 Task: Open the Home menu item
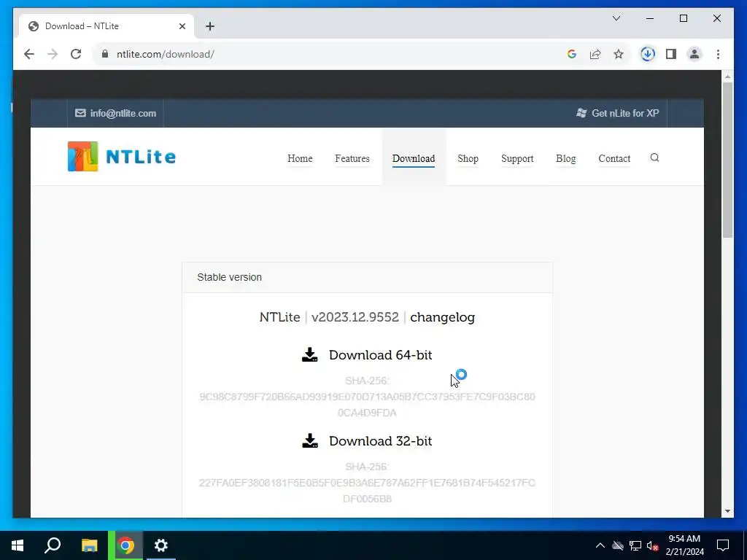[x=300, y=158]
